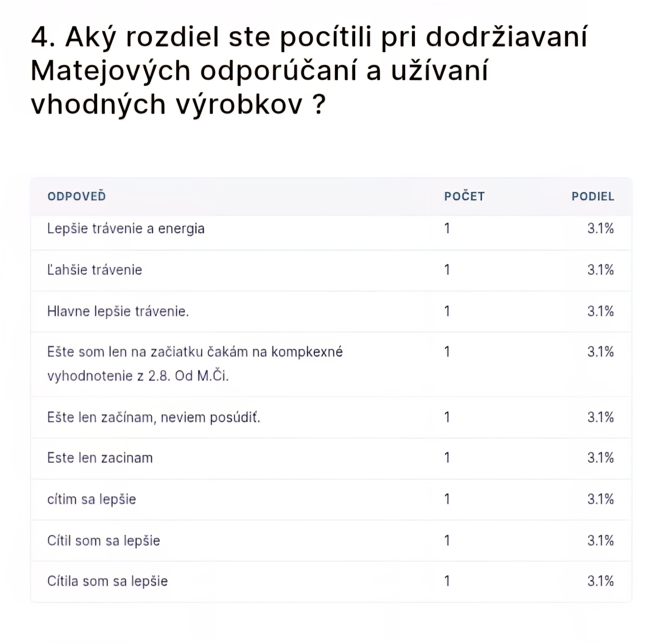Click the 'Este len zacinam' answer
The width and height of the screenshot is (652, 644).
point(100,458)
